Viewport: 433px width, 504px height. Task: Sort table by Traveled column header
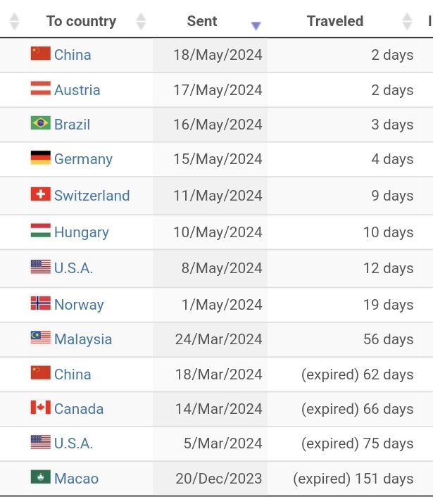pos(335,21)
